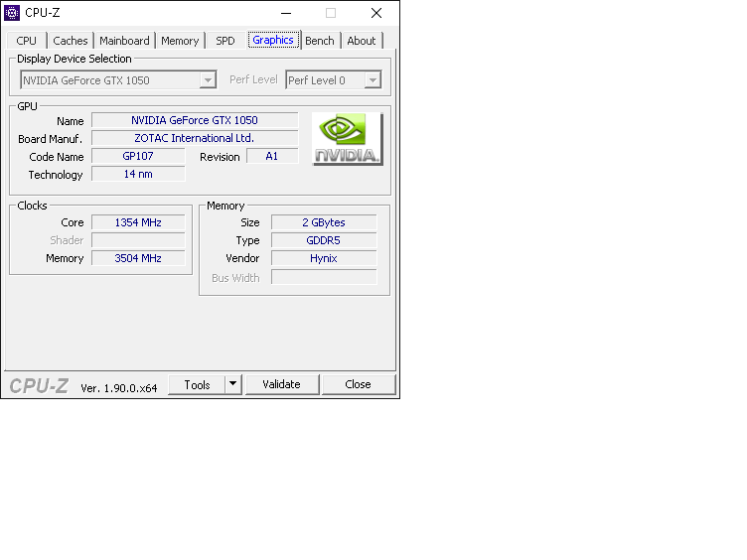
Task: Select the GPU Name field value
Action: click(195, 120)
